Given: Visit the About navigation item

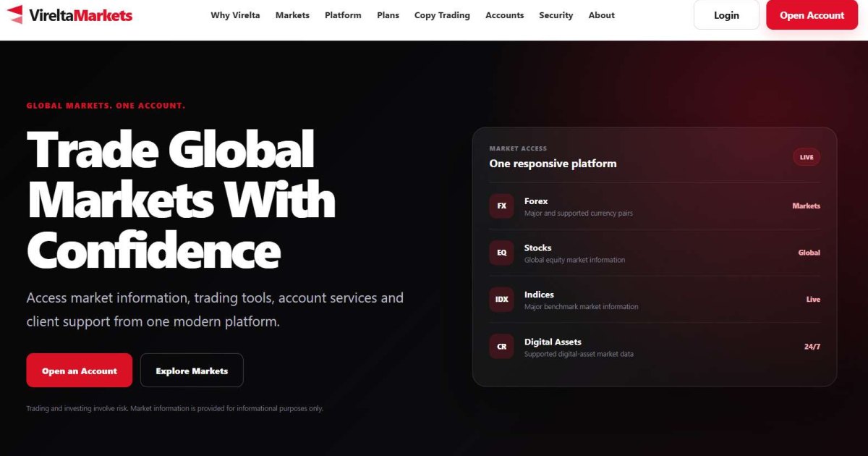Looking at the screenshot, I should (x=601, y=15).
